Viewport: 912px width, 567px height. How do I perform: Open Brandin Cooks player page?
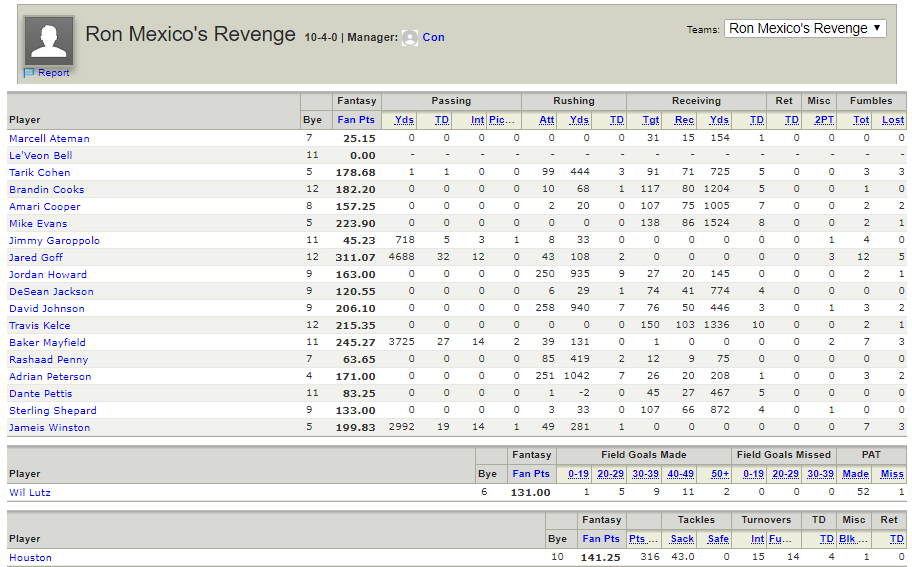click(47, 189)
